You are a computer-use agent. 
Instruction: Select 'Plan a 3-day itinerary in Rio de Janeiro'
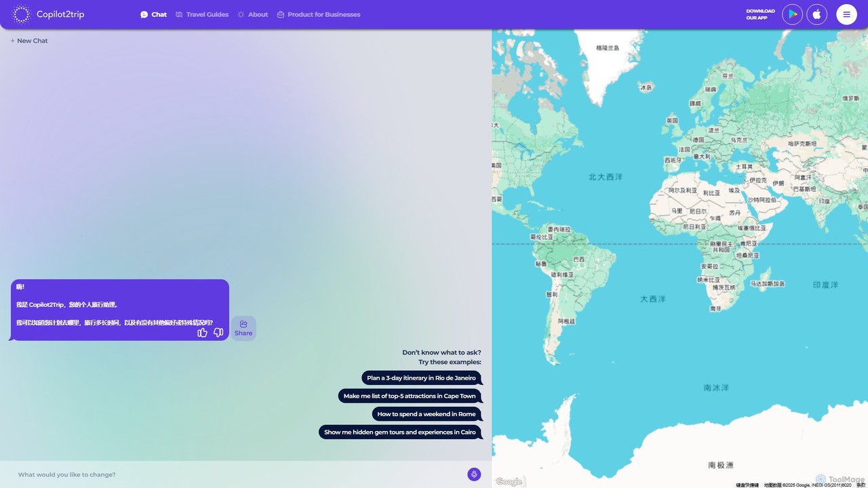tap(421, 378)
